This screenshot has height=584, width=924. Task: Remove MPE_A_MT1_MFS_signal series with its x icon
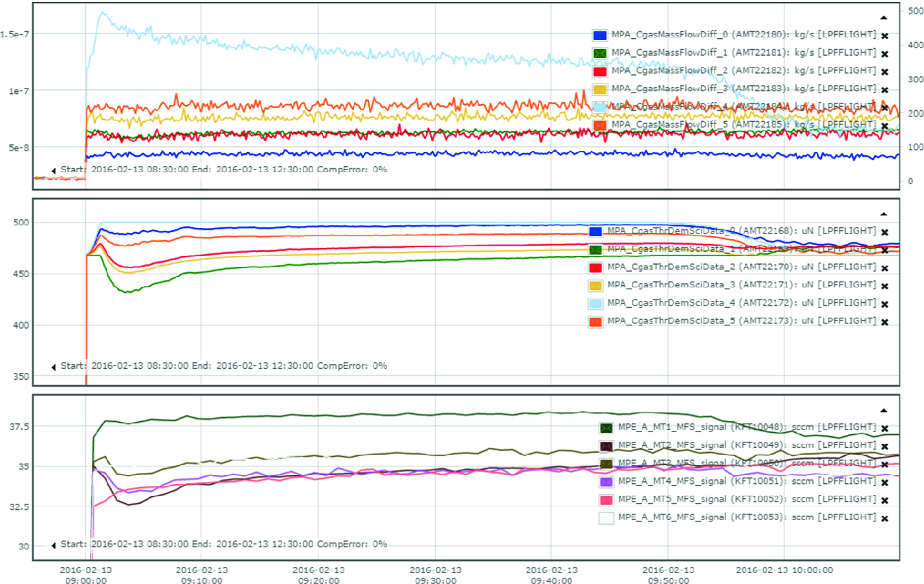pyautogui.click(x=885, y=429)
